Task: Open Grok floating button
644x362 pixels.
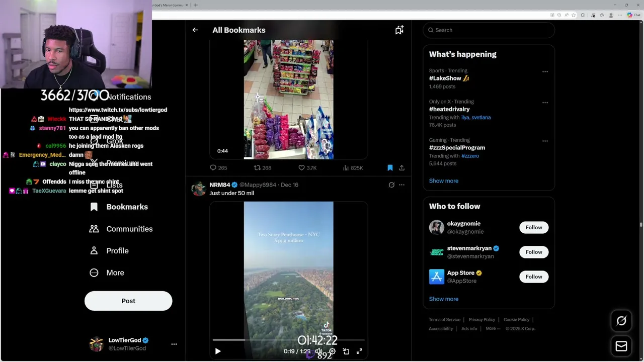Action: click(621, 321)
